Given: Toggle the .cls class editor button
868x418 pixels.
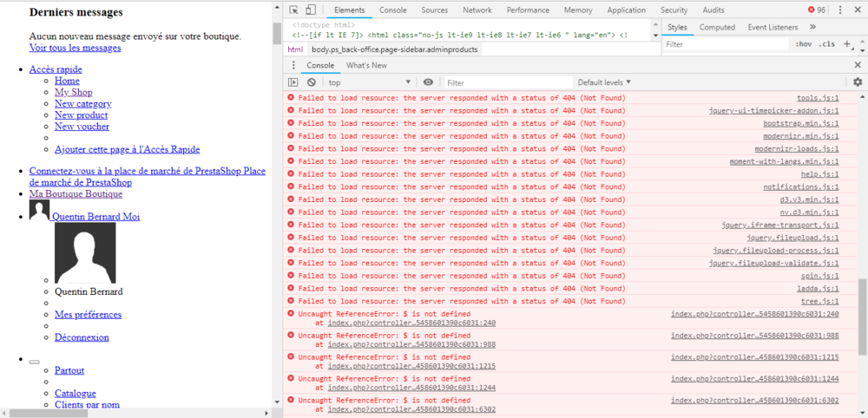Looking at the screenshot, I should [827, 44].
